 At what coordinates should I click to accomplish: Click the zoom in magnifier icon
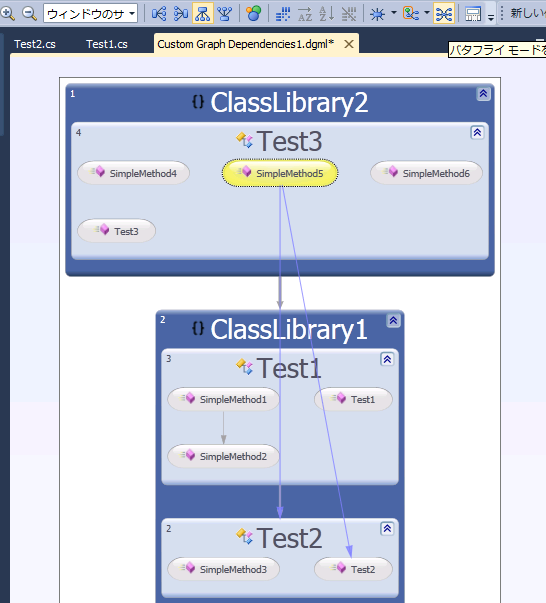(8, 14)
